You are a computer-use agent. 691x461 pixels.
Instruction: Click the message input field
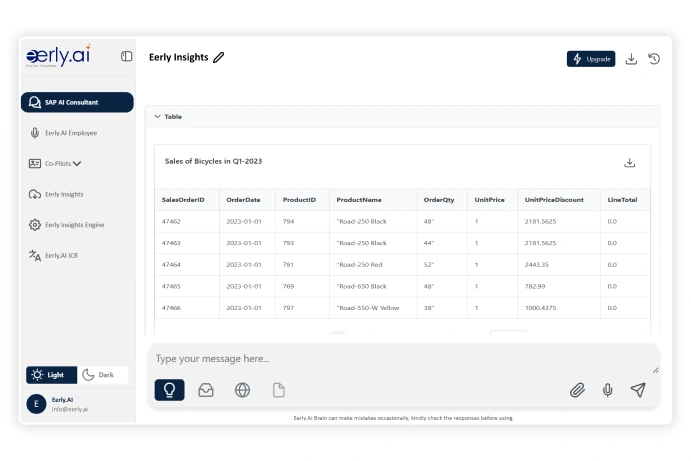pos(403,359)
